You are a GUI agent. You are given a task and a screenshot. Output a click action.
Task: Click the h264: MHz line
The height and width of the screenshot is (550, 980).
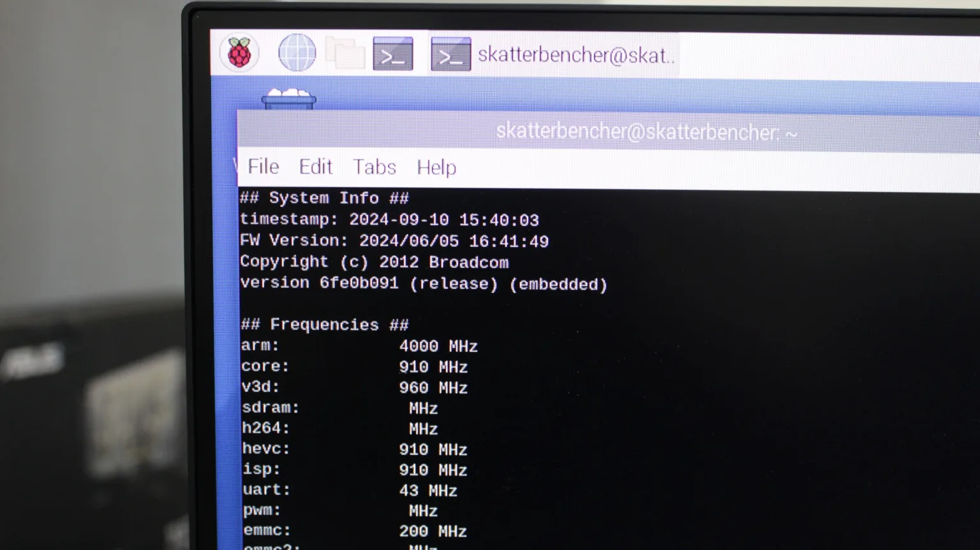click(x=339, y=428)
